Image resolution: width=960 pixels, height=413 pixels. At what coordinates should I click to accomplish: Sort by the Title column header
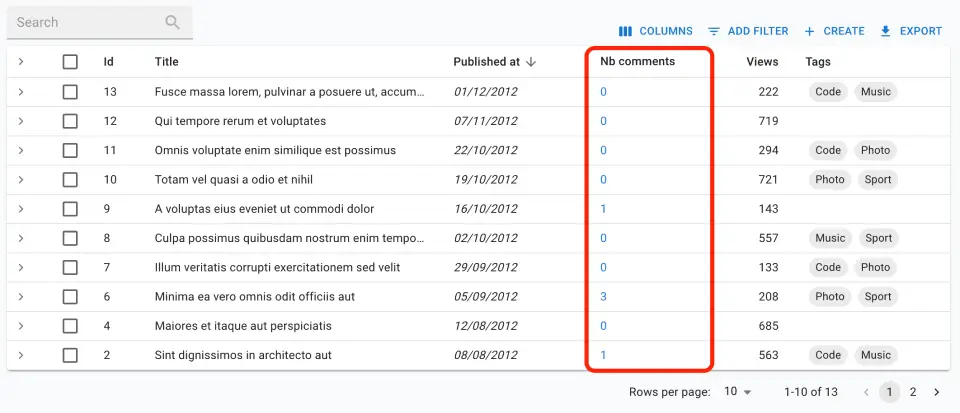coord(167,62)
